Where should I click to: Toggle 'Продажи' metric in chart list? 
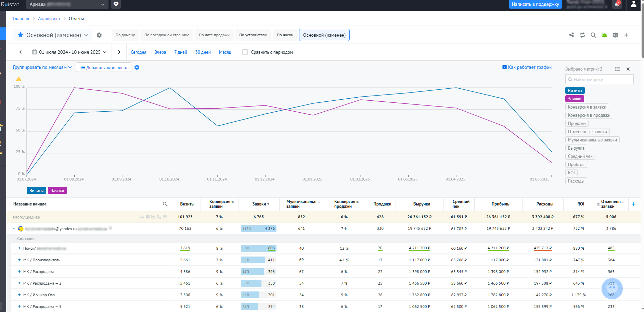tap(577, 124)
